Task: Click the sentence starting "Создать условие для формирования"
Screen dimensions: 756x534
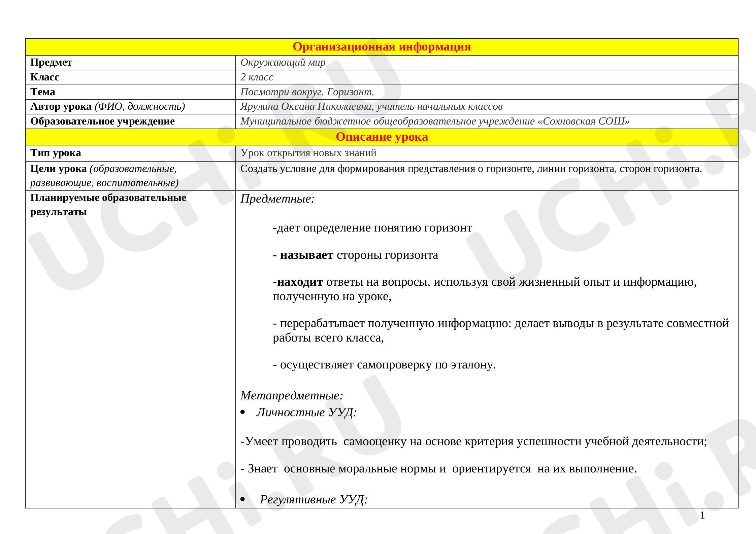Action: (x=471, y=169)
